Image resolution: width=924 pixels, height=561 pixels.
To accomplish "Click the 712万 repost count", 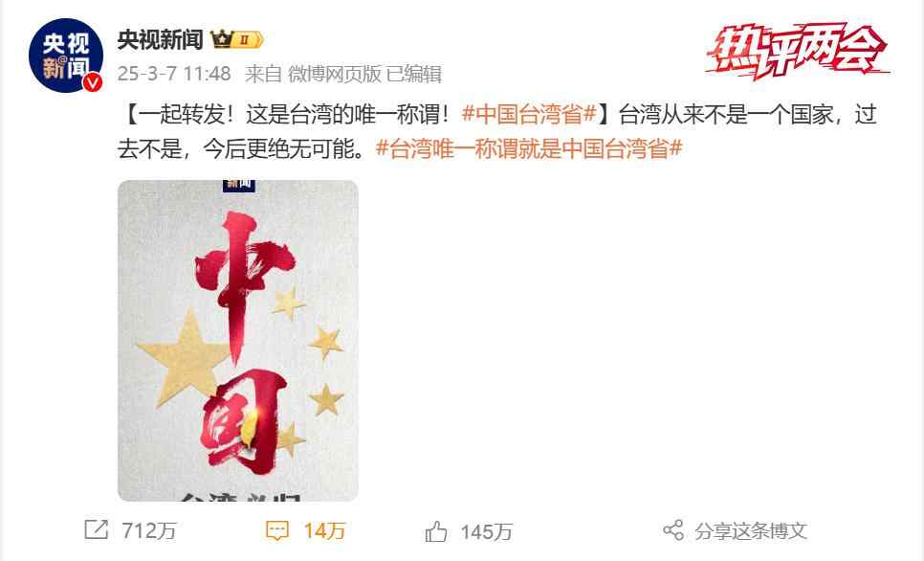I will pyautogui.click(x=149, y=530).
